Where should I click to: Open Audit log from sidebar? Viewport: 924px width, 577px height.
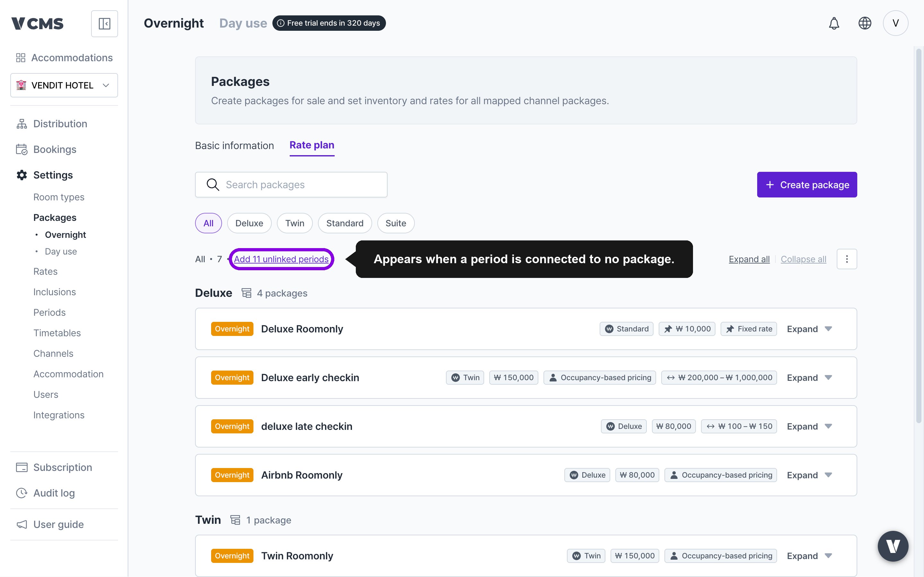pyautogui.click(x=54, y=493)
